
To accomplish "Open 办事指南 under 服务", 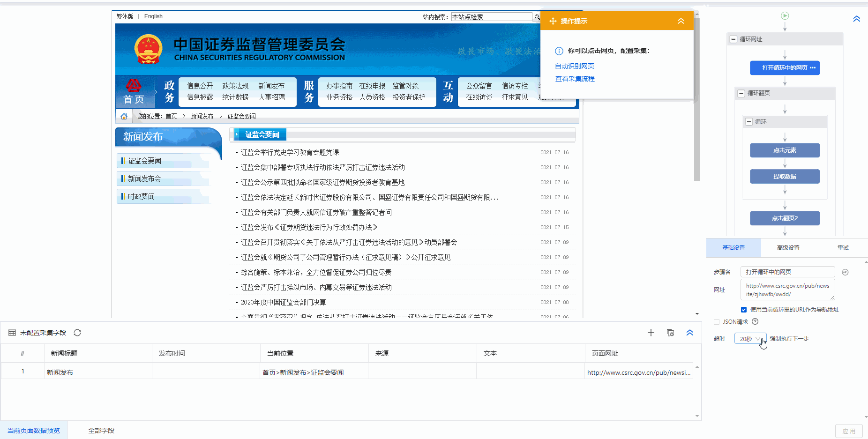I will coord(339,86).
